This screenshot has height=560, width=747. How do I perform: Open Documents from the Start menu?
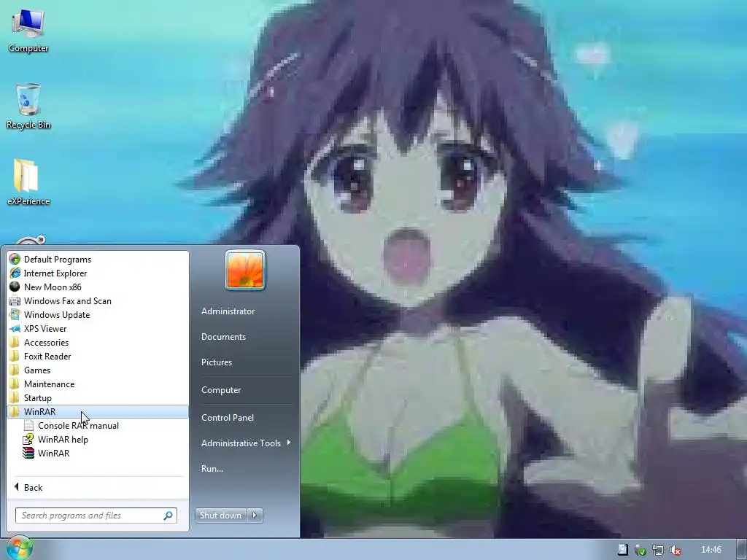pos(223,337)
